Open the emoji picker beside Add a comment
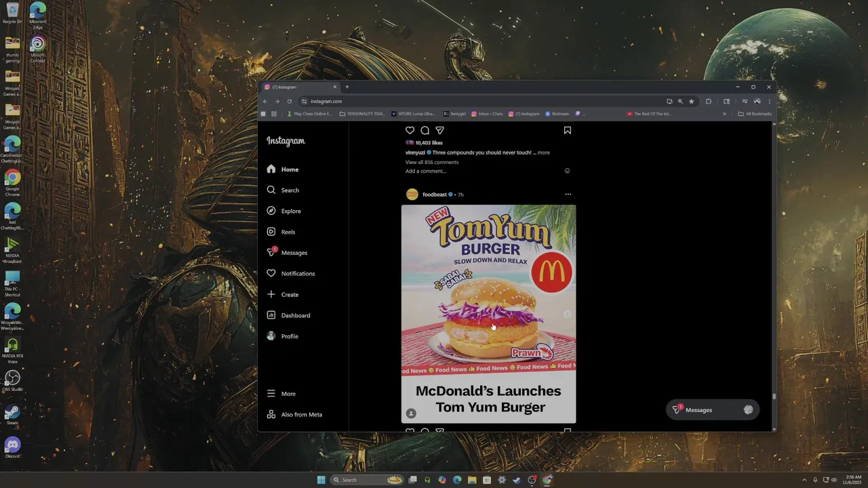 (x=568, y=171)
